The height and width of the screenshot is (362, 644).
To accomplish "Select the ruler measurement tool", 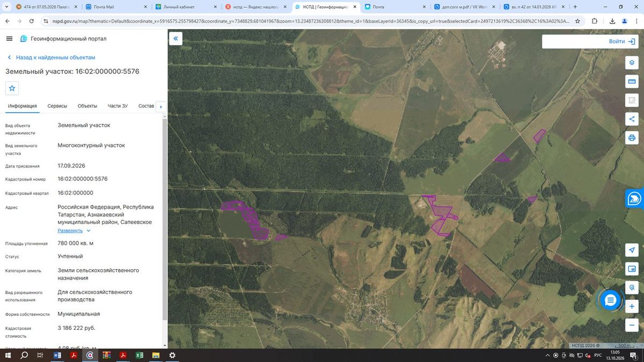I will pyautogui.click(x=632, y=81).
